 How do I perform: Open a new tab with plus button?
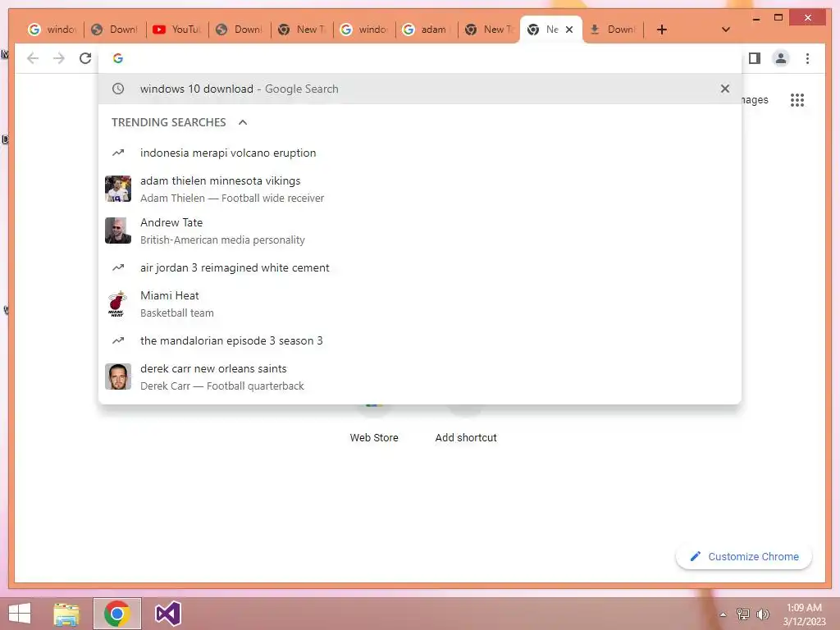(x=662, y=30)
